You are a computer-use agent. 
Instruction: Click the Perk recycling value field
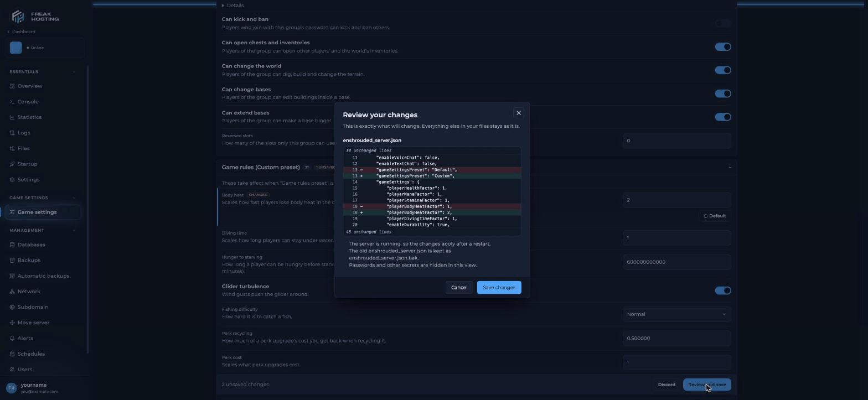point(676,339)
